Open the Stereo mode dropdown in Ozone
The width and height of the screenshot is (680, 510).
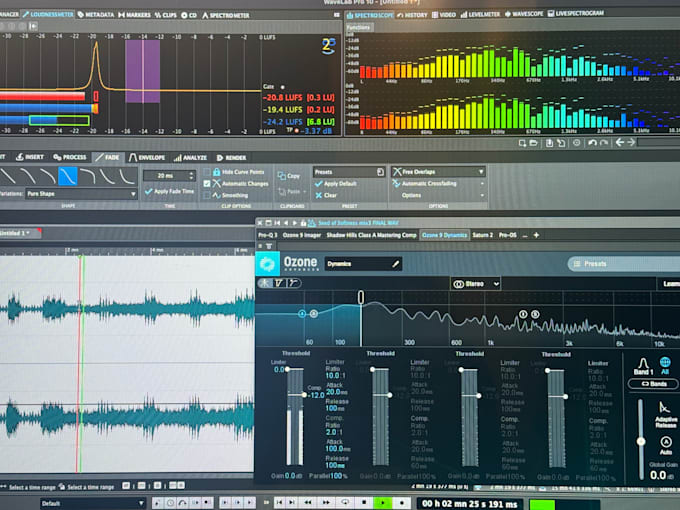click(x=476, y=284)
